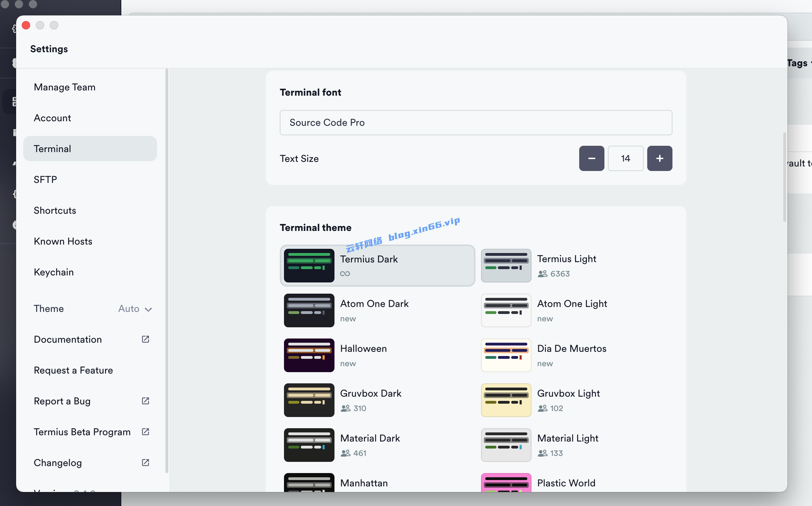Apply the Gruvbox Light theme swatch

pyautogui.click(x=506, y=400)
